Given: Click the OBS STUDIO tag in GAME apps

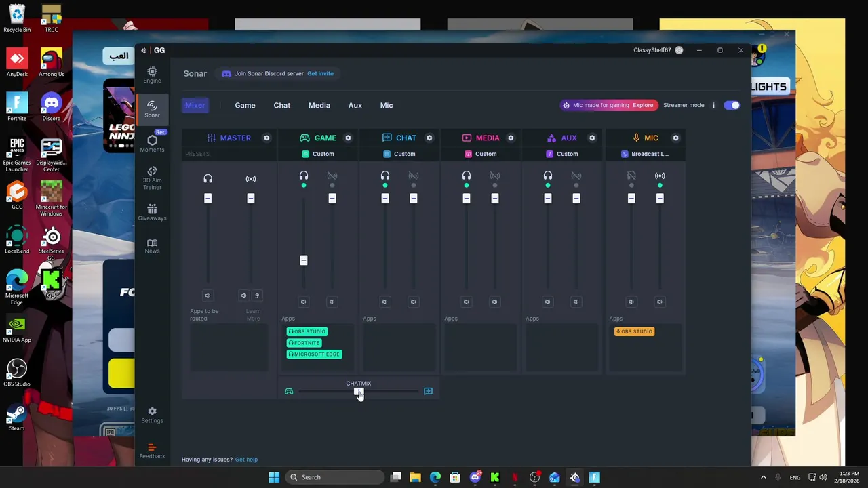Looking at the screenshot, I should click(307, 331).
